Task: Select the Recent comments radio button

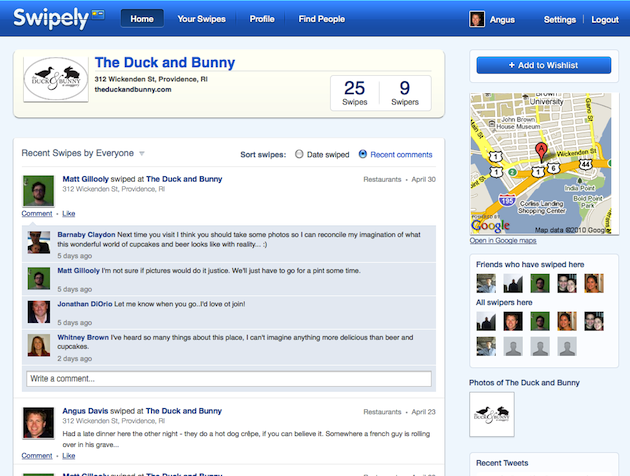Action: [x=362, y=154]
